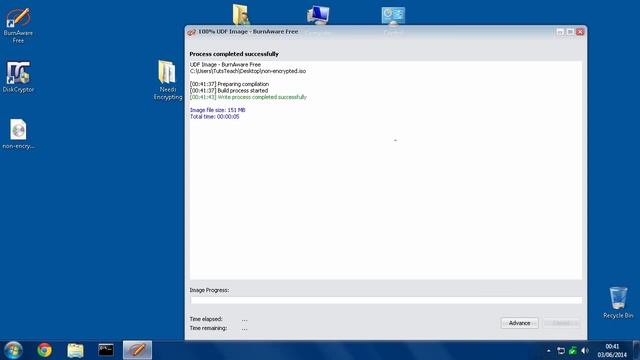
Task: Click the green check tray icon
Action: click(x=573, y=351)
